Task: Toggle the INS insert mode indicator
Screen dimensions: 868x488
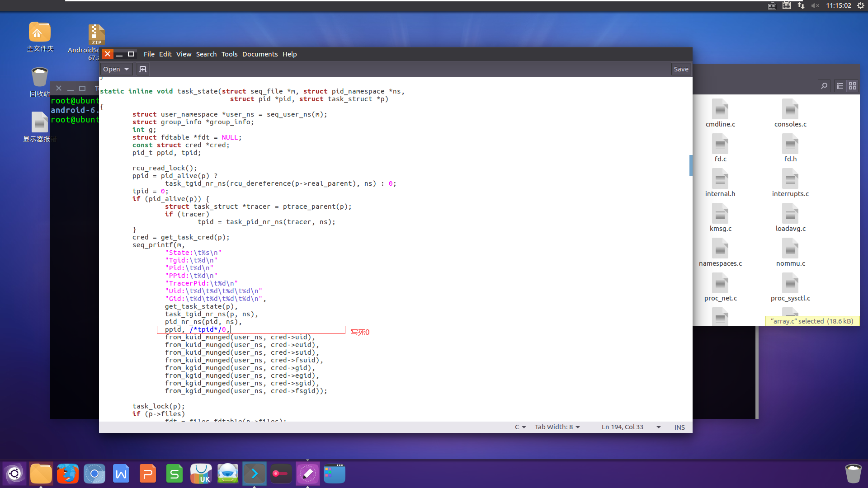Action: tap(679, 427)
